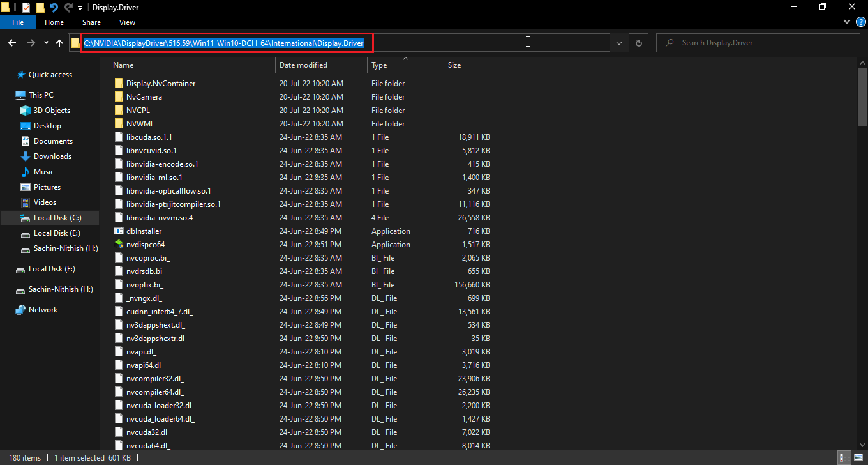Select the nvcuda64.dl_ file
The image size is (868, 465).
coord(148,446)
